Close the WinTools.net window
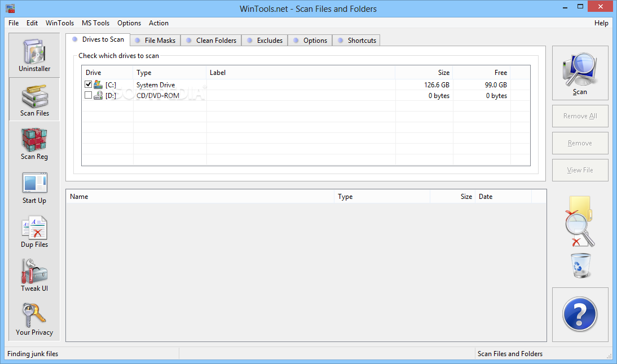 point(601,7)
